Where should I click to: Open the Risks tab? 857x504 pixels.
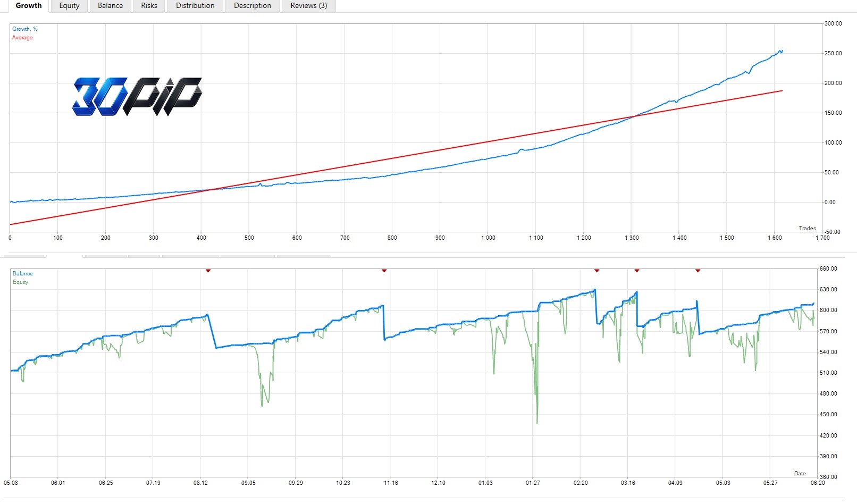pos(149,6)
